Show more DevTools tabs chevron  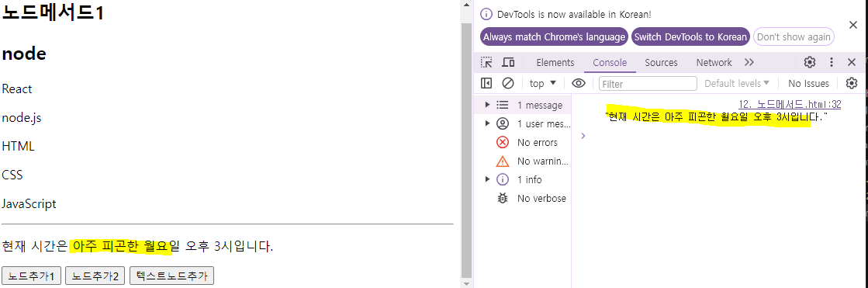[x=749, y=63]
